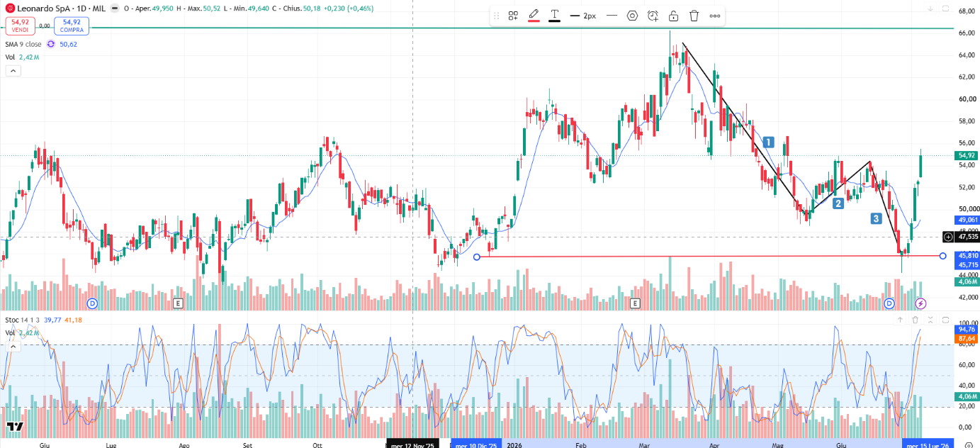Click the TradingView logo

(x=15, y=427)
